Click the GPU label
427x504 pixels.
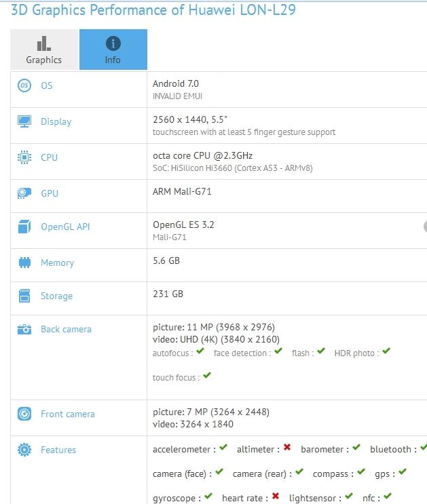coord(50,193)
